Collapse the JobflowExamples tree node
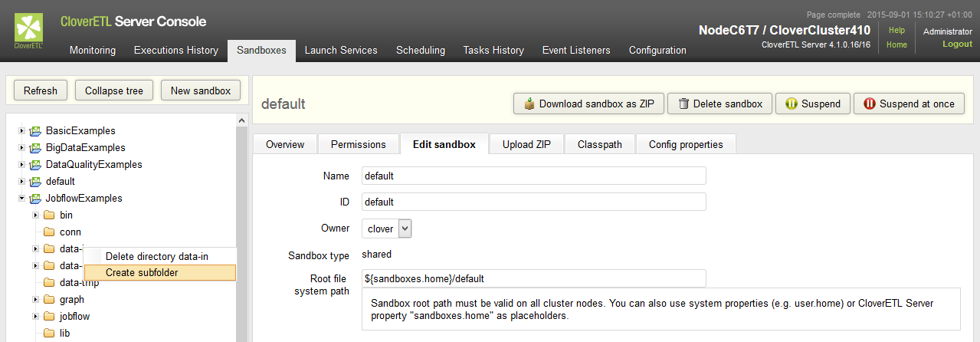980x342 pixels. tap(21, 199)
